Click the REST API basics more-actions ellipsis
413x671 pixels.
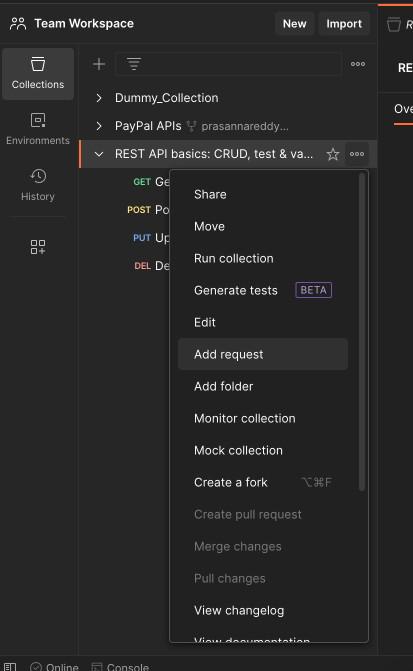pyautogui.click(x=357, y=154)
